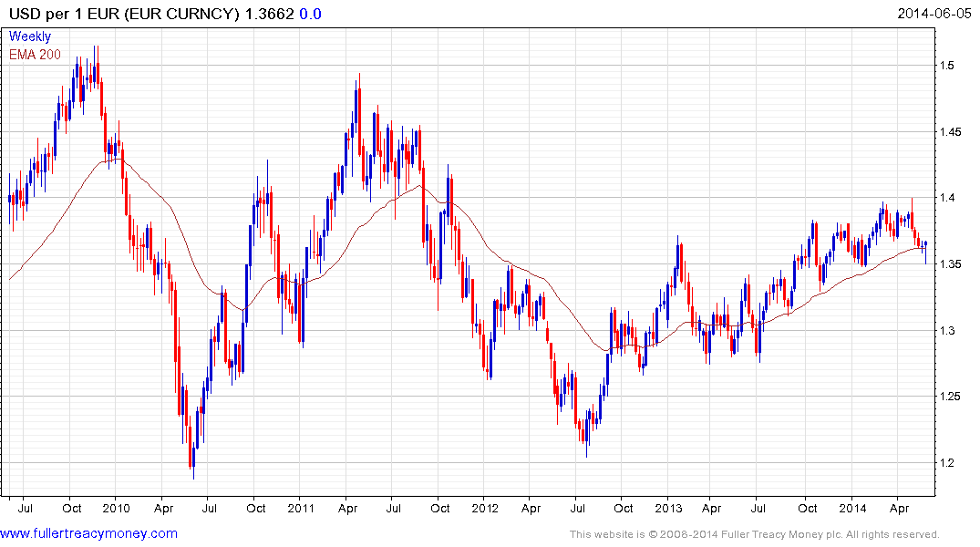Click the Weekly interval label
Viewport: 980px width, 547px height.
[30, 36]
